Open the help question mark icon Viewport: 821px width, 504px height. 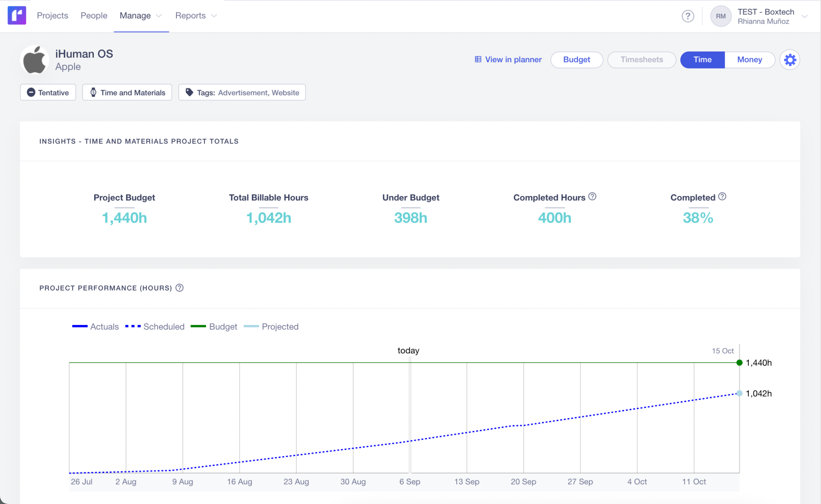[x=688, y=16]
